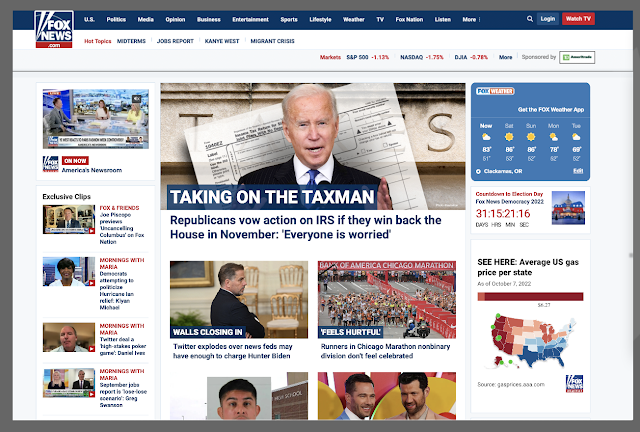Select Listen in the navigation bar
This screenshot has width=640, height=432.
pos(443,19)
